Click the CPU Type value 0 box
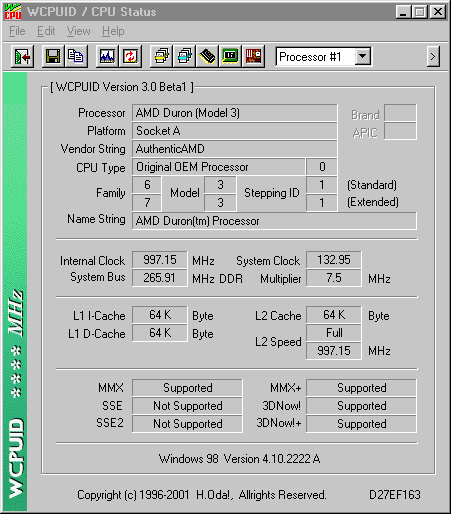The height and width of the screenshot is (514, 451). [x=322, y=167]
